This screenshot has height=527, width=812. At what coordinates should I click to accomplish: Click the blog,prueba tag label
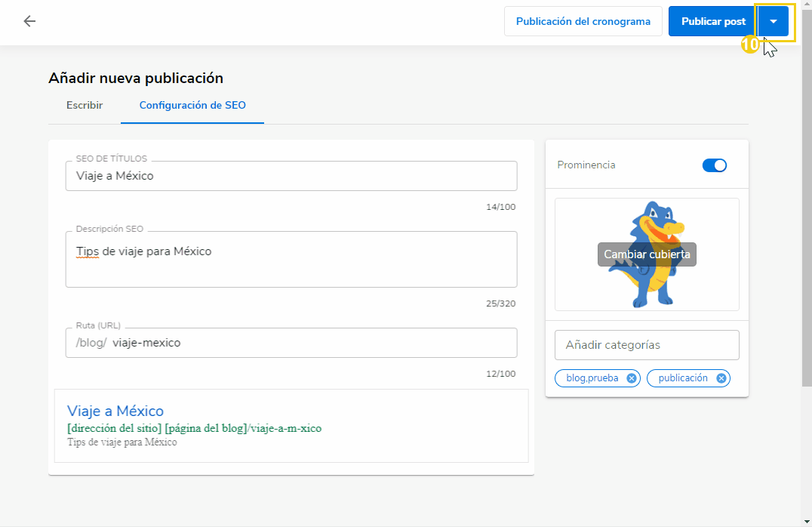tap(592, 378)
